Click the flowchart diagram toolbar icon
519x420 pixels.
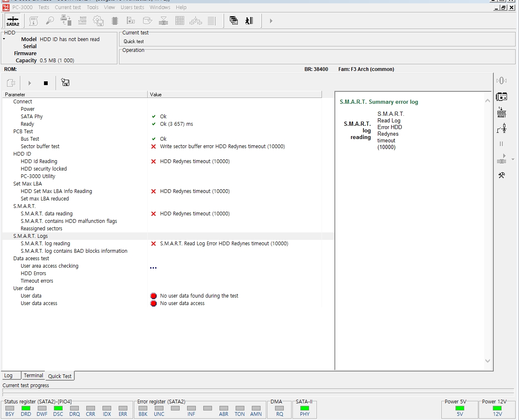click(x=196, y=21)
